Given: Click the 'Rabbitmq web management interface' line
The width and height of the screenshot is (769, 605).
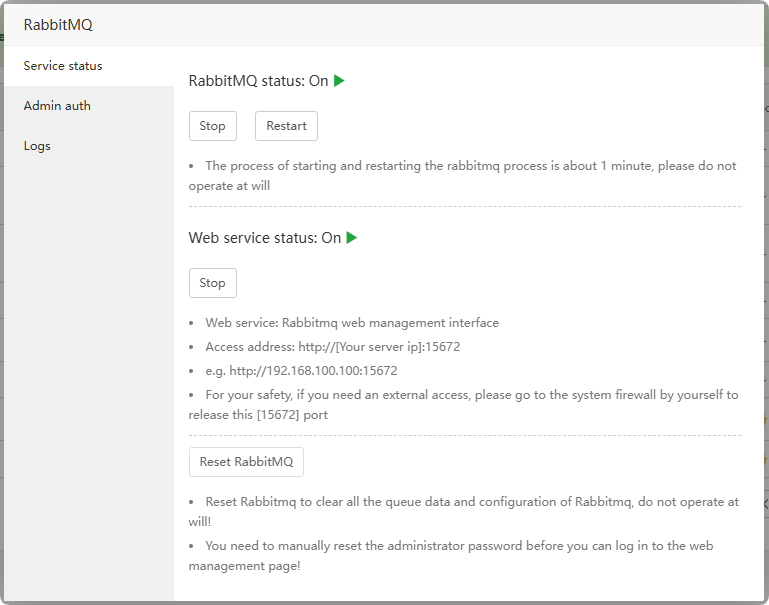Looking at the screenshot, I should pos(352,323).
